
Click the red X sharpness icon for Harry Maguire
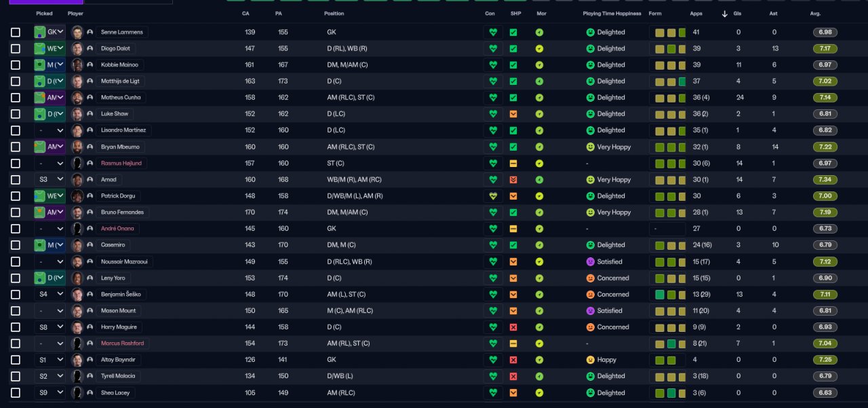[x=513, y=327]
